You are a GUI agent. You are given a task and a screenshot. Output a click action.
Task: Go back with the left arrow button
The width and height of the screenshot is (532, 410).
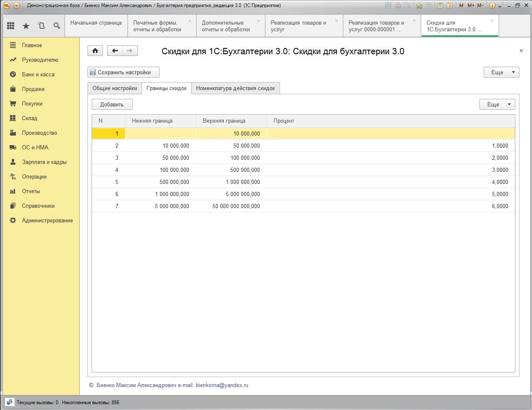pyautogui.click(x=115, y=51)
